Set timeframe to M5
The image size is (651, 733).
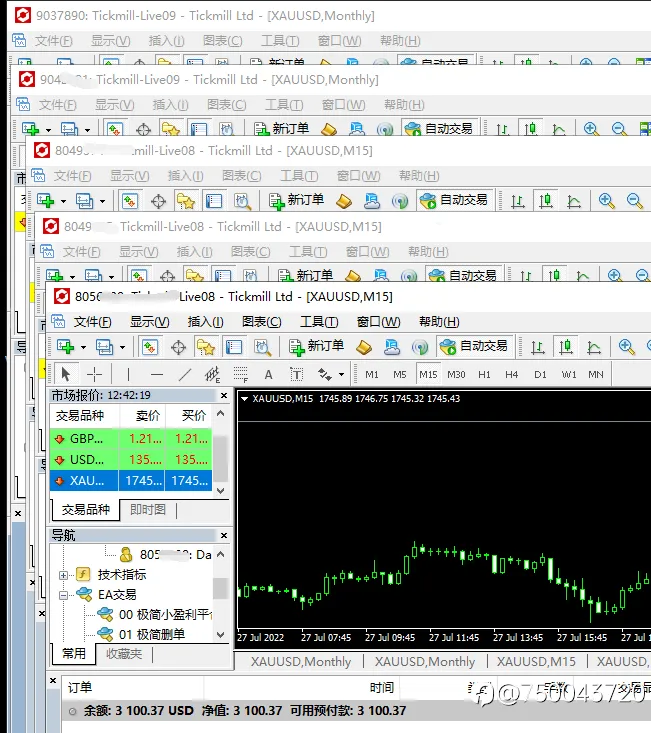tap(400, 374)
